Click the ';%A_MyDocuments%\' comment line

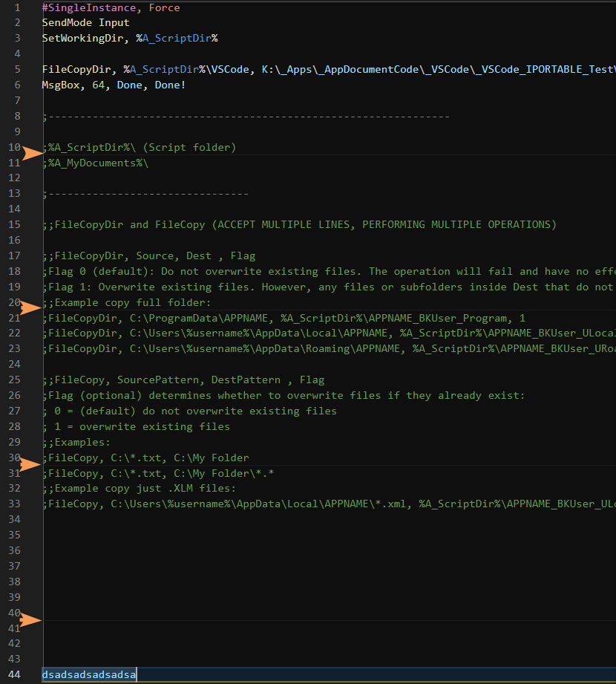point(95,163)
